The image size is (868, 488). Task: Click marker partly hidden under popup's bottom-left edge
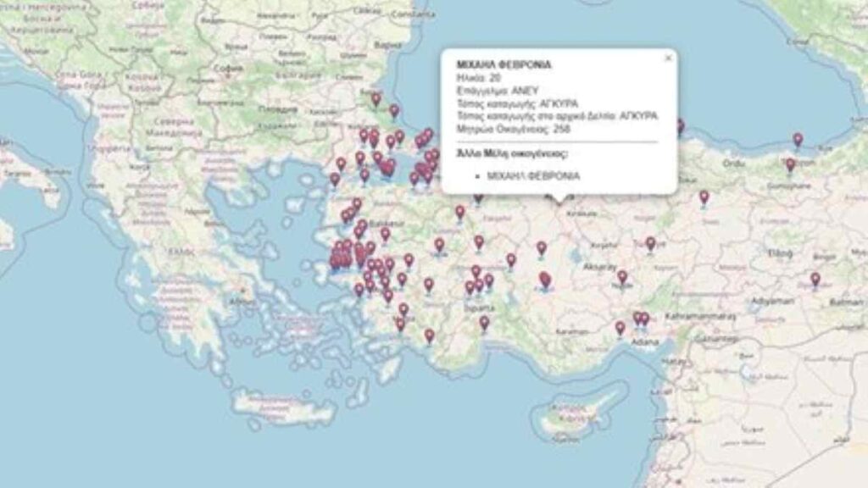(x=478, y=198)
